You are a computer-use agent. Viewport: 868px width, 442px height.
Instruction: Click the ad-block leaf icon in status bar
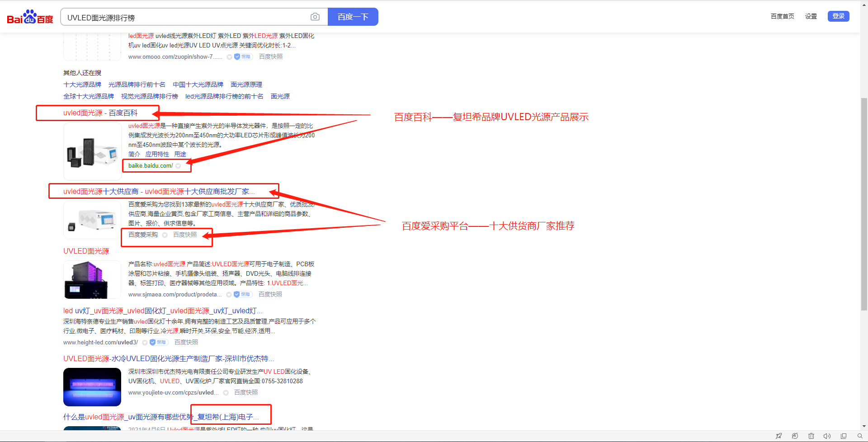[795, 436]
